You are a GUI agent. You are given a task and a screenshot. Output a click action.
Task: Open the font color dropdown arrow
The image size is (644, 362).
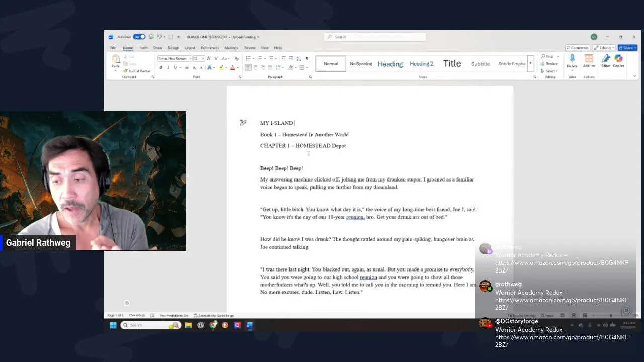click(x=238, y=68)
